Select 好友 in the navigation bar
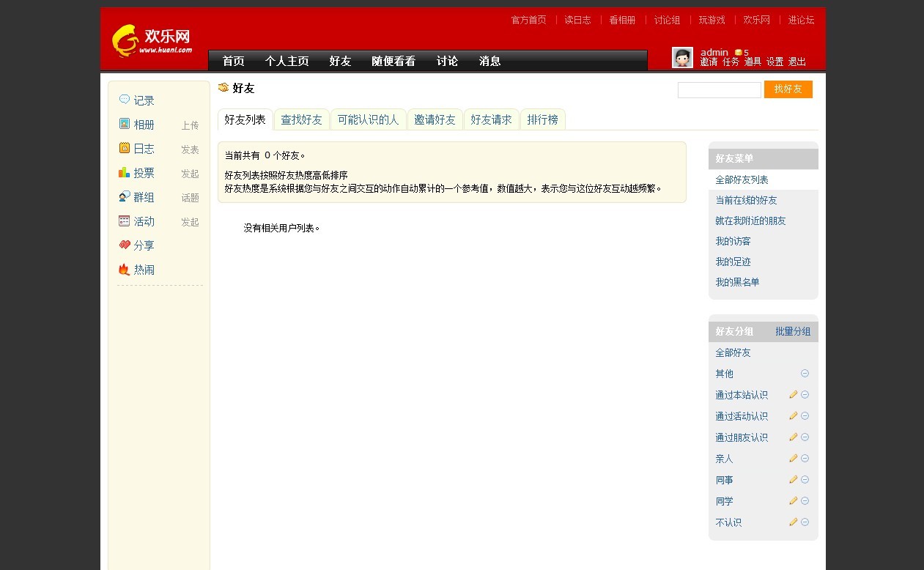This screenshot has width=924, height=570. [x=341, y=61]
